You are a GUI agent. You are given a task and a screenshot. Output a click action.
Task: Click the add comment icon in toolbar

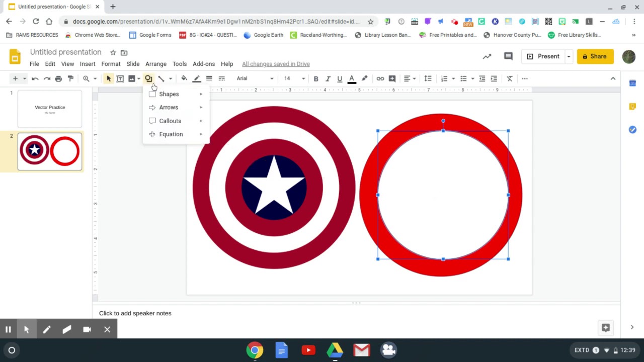pos(392,78)
